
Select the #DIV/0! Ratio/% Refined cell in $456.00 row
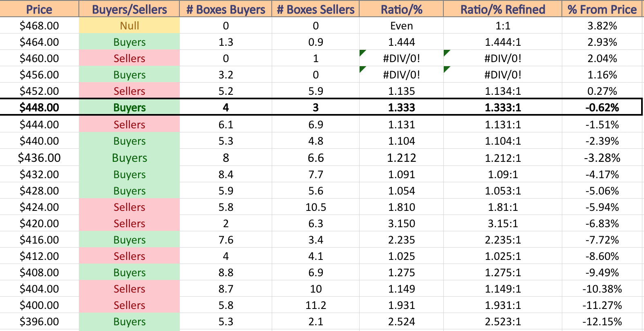coord(503,75)
